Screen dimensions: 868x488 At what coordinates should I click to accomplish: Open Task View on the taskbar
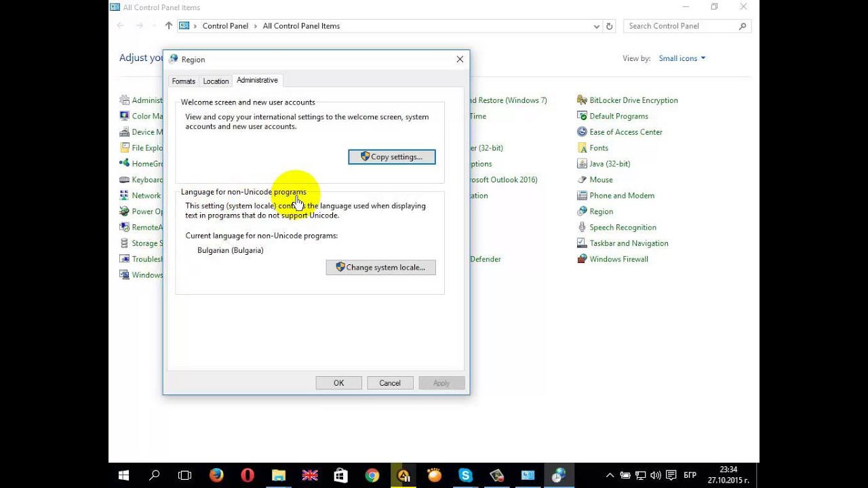click(x=184, y=475)
